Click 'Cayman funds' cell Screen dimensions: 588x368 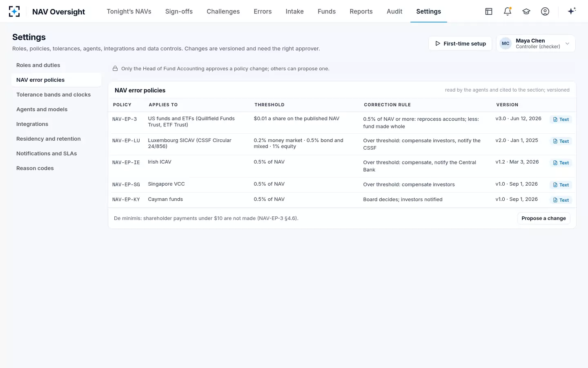[165, 199]
